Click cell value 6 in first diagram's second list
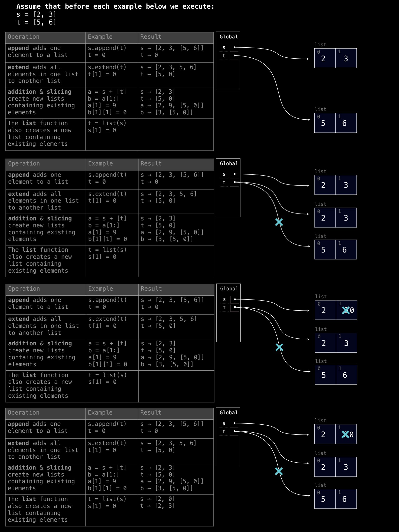The width and height of the screenshot is (399, 532). click(344, 123)
